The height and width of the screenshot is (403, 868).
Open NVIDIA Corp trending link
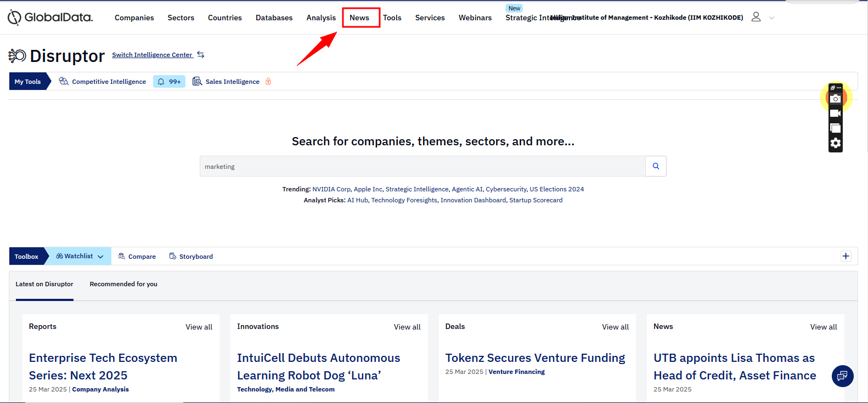(331, 189)
